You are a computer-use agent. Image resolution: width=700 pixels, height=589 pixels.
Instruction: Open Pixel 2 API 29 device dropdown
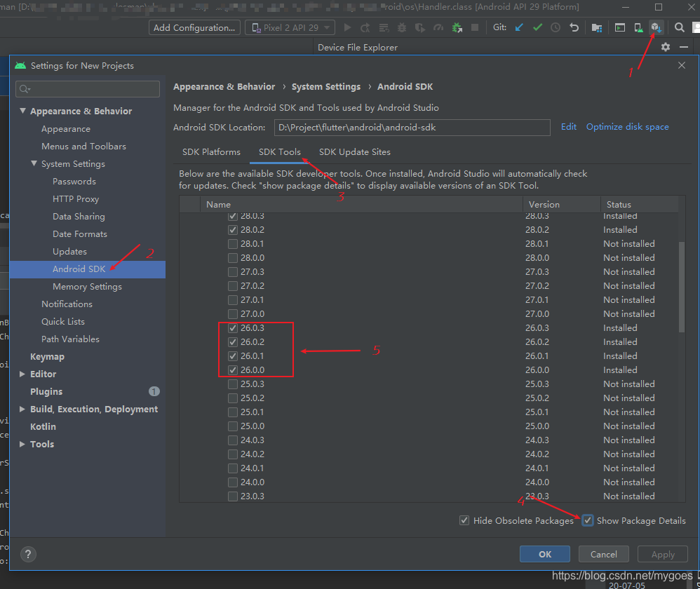tap(290, 27)
